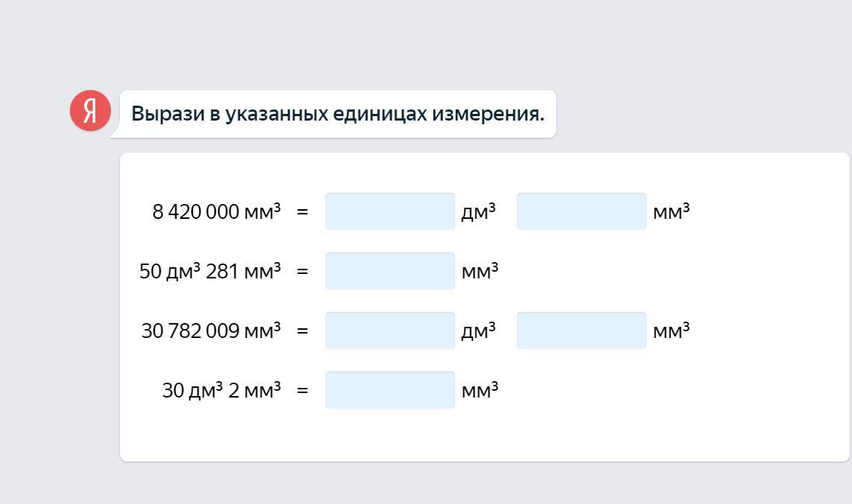852x504 pixels.
Task: Click the дм³ unit label in the first row
Action: coord(478,212)
